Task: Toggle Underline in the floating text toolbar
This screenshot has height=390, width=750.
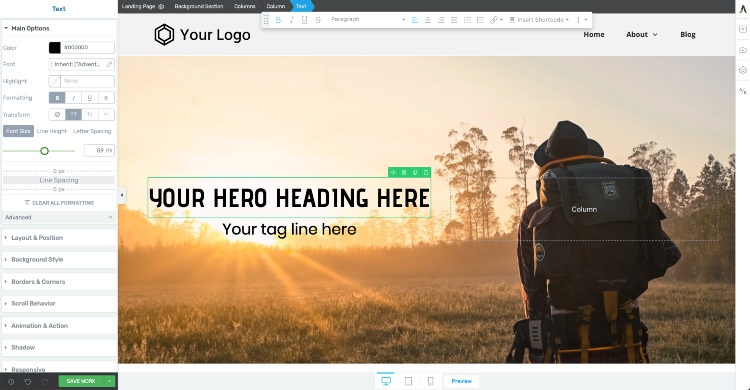Action: pos(305,20)
